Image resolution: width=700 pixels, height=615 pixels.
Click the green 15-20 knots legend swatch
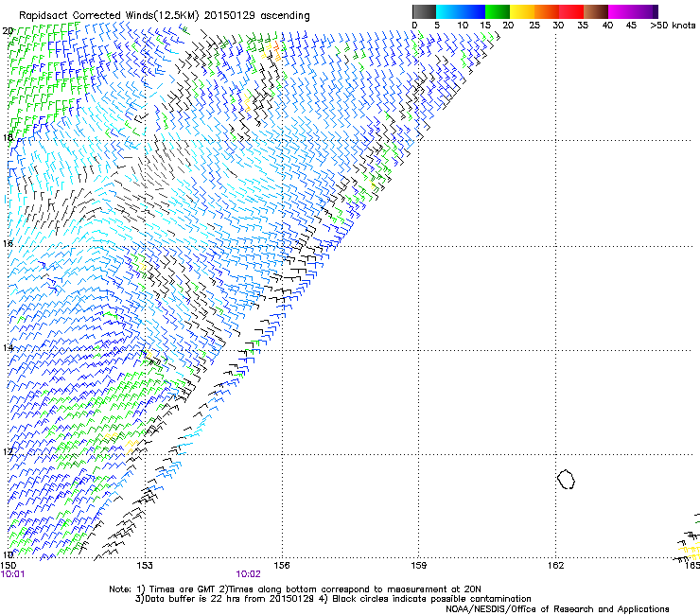498,11
